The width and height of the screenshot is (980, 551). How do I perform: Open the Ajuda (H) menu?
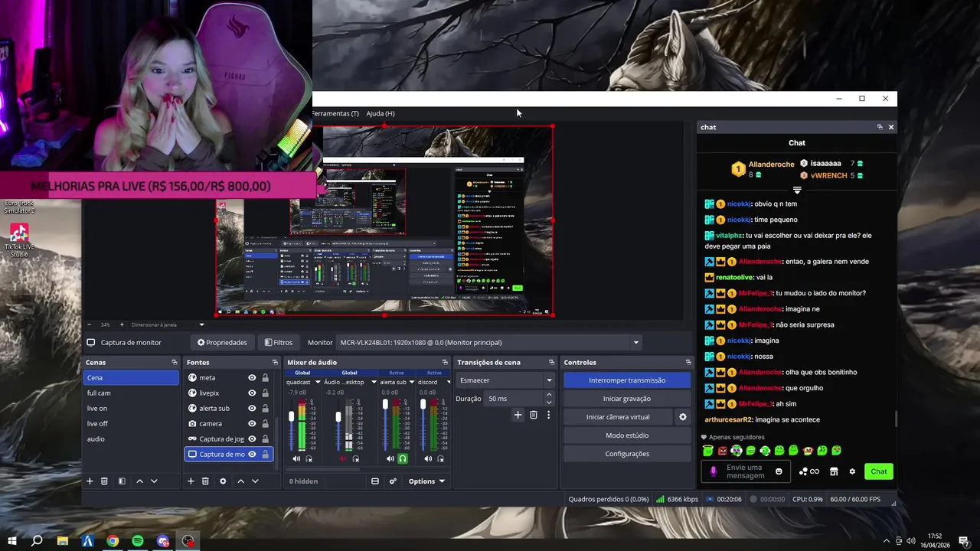tap(381, 113)
